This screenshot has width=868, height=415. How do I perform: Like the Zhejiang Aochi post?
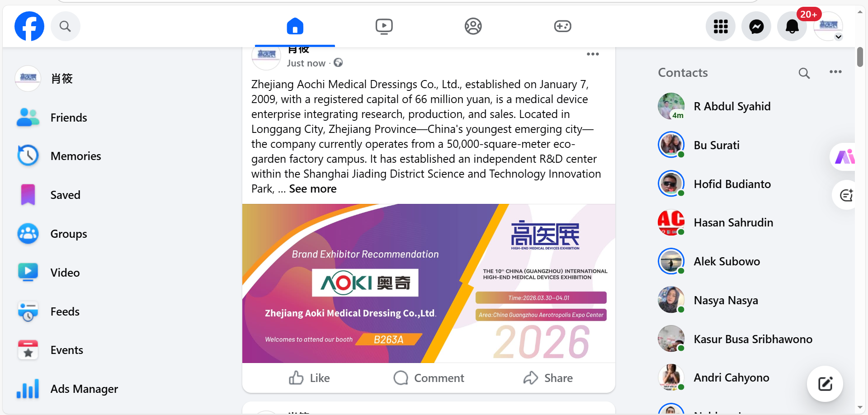pos(310,378)
